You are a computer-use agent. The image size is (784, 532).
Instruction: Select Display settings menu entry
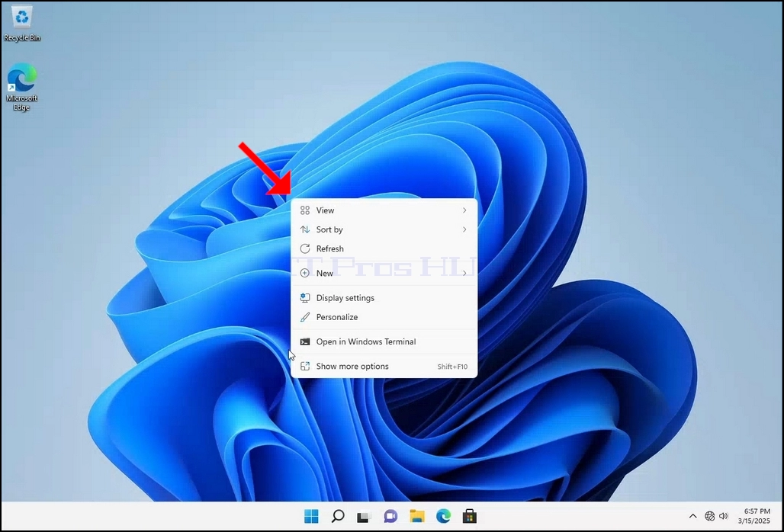click(384, 298)
